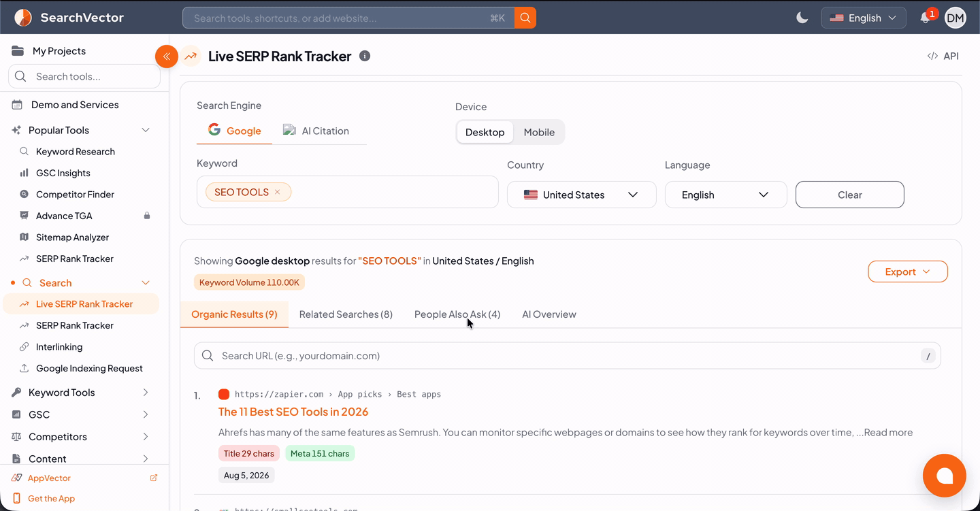Screen dimensions: 980x511
Task: Open the Language dropdown English
Action: pos(726,195)
